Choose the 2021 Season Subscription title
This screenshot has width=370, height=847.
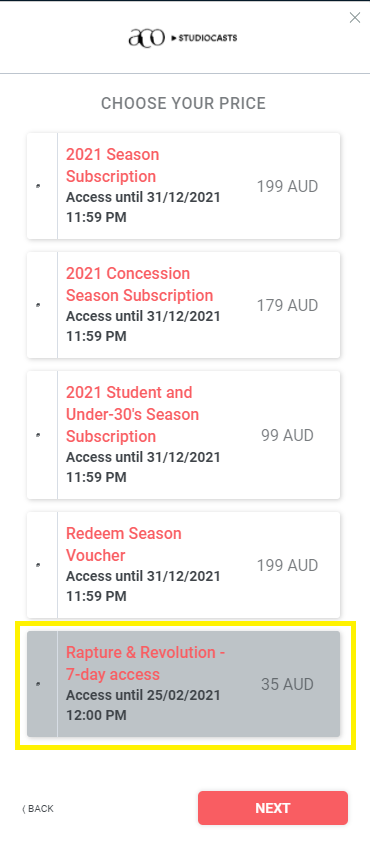click(x=112, y=165)
